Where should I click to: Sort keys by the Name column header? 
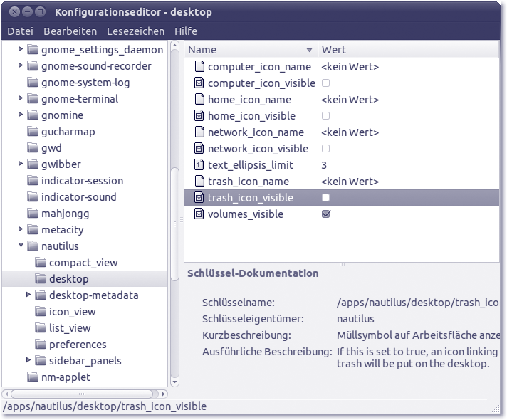[249, 50]
